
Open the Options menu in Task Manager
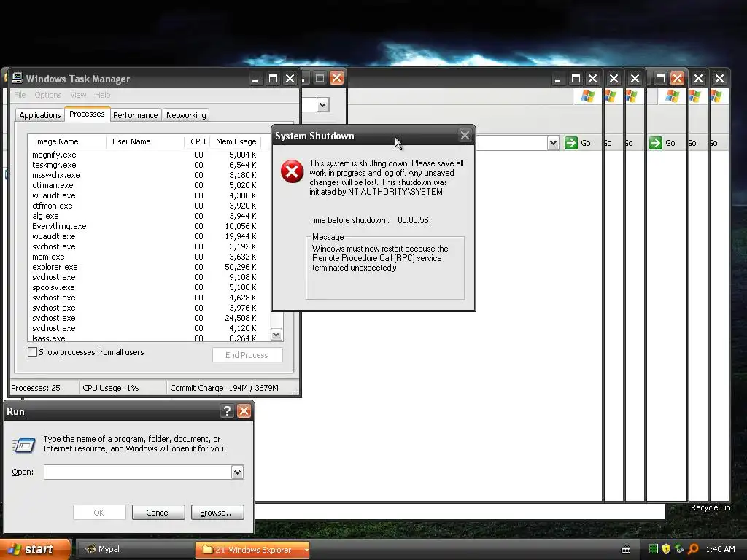pos(47,95)
